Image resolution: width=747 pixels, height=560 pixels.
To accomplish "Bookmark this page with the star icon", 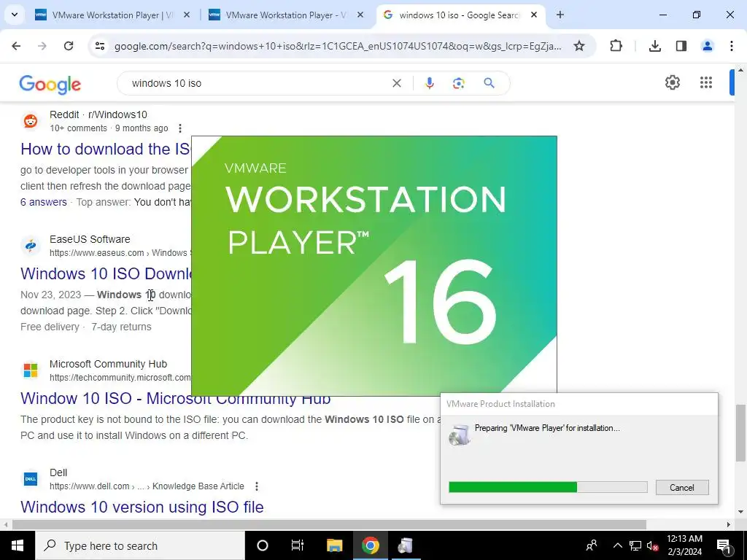I will 578,46.
